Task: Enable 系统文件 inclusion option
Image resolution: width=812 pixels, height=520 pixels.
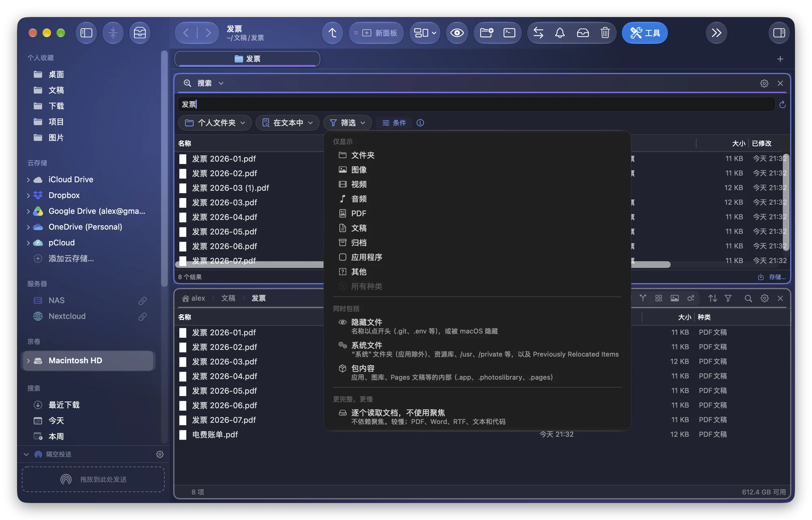Action: click(x=477, y=350)
